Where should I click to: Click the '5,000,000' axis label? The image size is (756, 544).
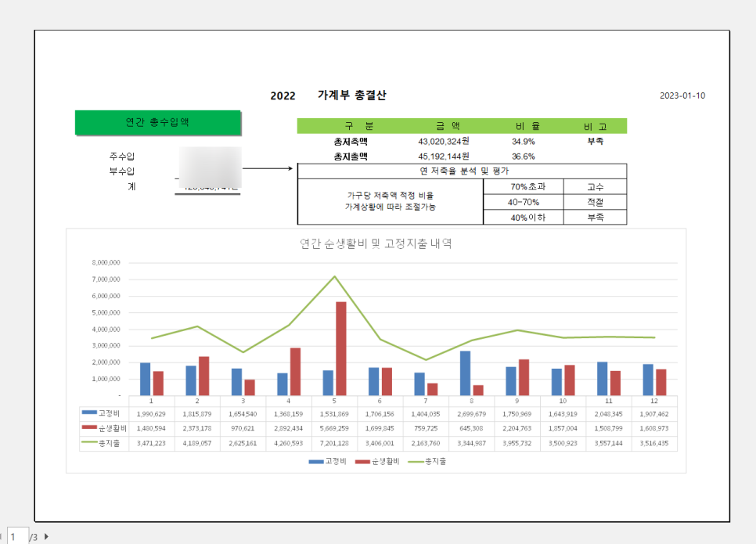click(x=106, y=312)
